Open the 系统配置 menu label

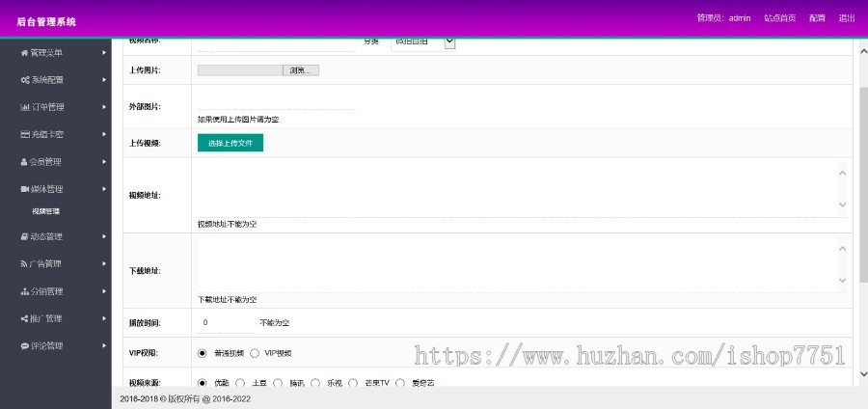coord(47,80)
